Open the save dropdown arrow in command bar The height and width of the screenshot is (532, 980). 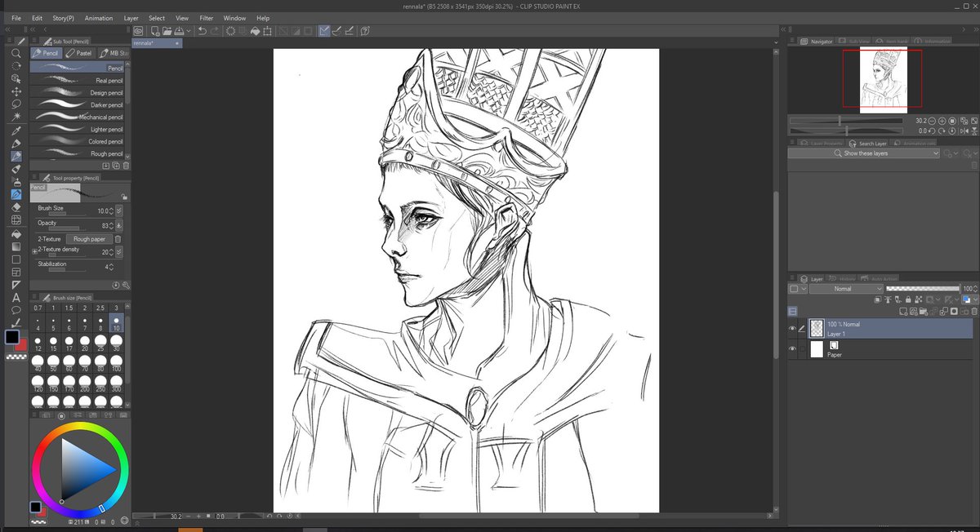click(x=189, y=31)
